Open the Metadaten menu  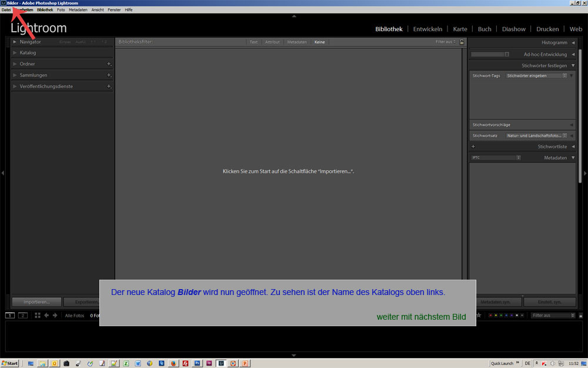(x=78, y=10)
